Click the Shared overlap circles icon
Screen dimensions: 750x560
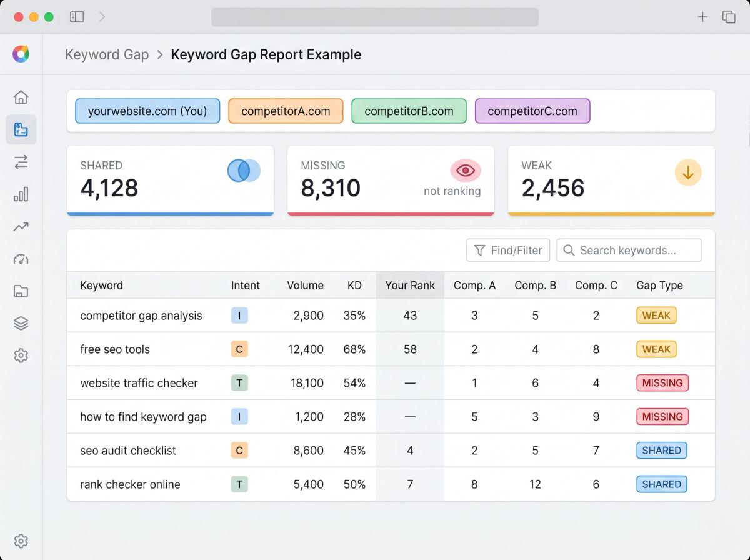coord(244,170)
